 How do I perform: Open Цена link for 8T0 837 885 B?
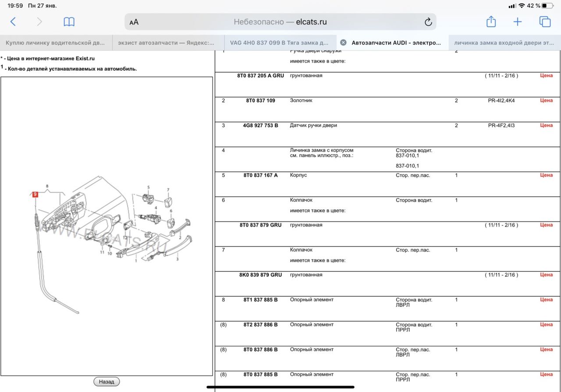[x=546, y=374]
